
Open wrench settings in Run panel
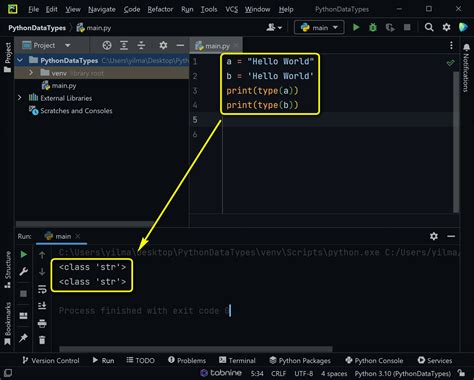pyautogui.click(x=23, y=272)
